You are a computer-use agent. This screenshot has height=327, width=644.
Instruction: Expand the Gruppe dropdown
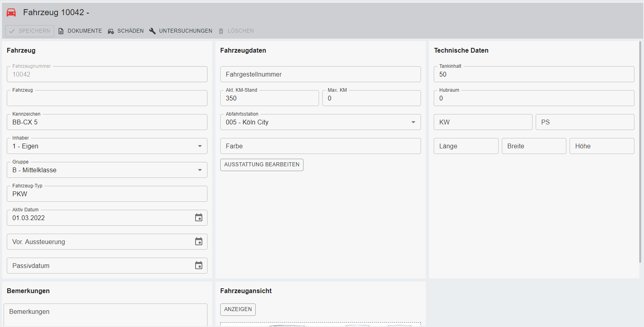click(x=200, y=170)
